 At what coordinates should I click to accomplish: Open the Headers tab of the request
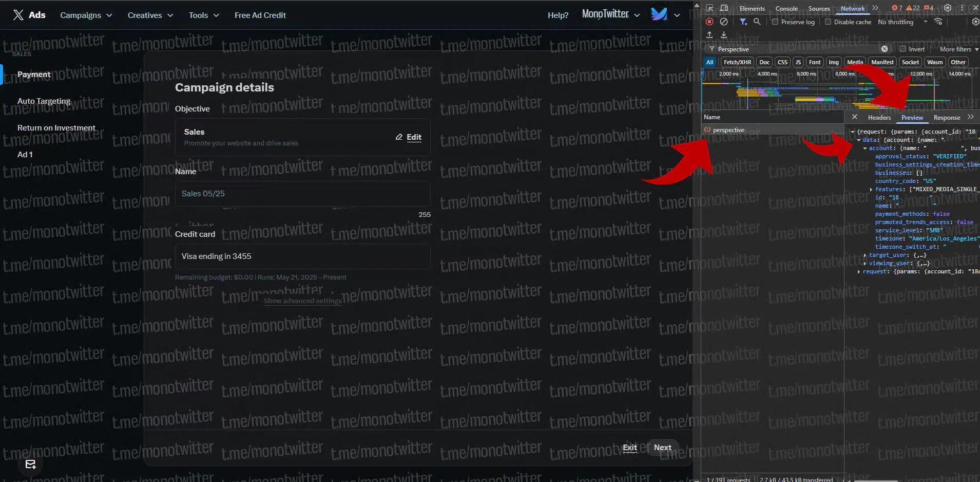[x=879, y=118]
